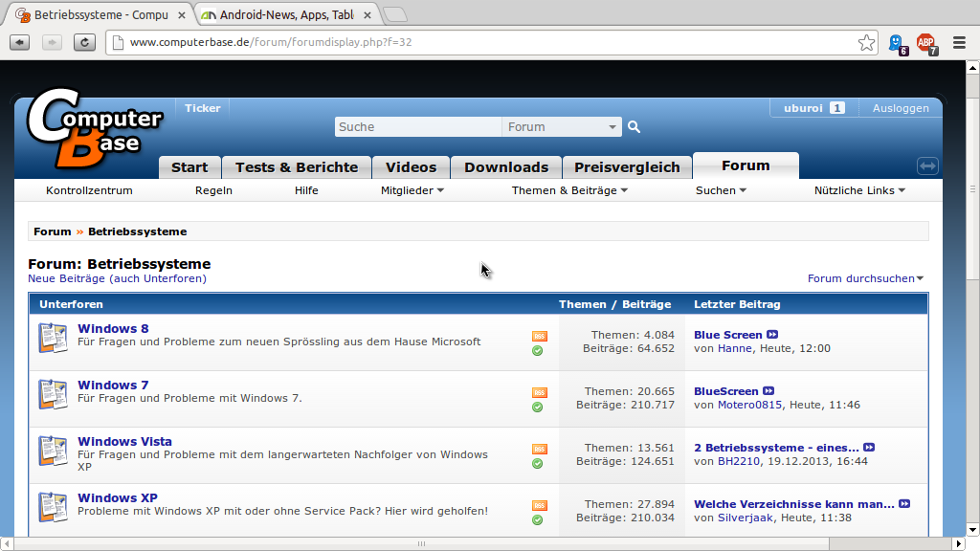This screenshot has width=980, height=551.
Task: Click the Windows 7 forum folder icon
Action: [x=54, y=394]
